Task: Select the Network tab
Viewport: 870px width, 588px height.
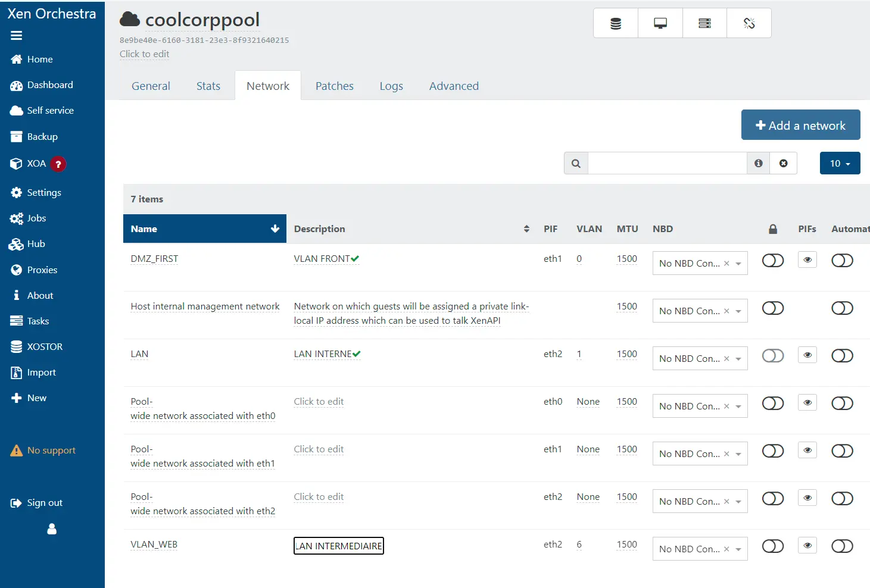Action: [x=268, y=86]
